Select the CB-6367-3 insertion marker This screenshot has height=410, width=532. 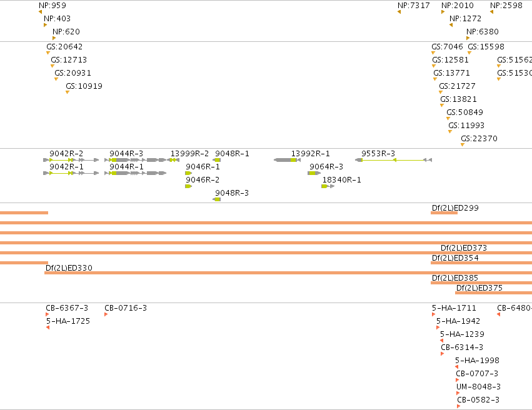(48, 314)
